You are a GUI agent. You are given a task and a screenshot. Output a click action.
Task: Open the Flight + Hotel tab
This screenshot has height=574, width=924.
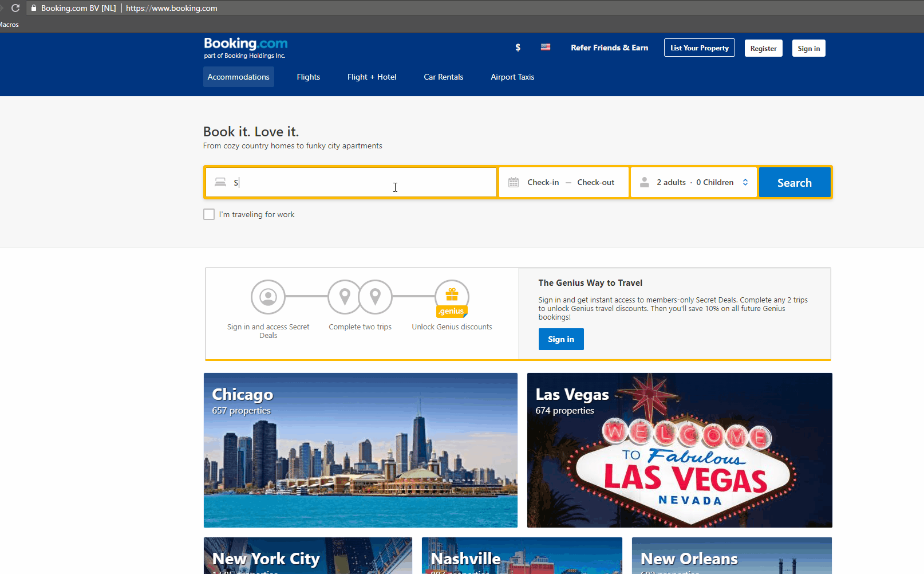372,77
